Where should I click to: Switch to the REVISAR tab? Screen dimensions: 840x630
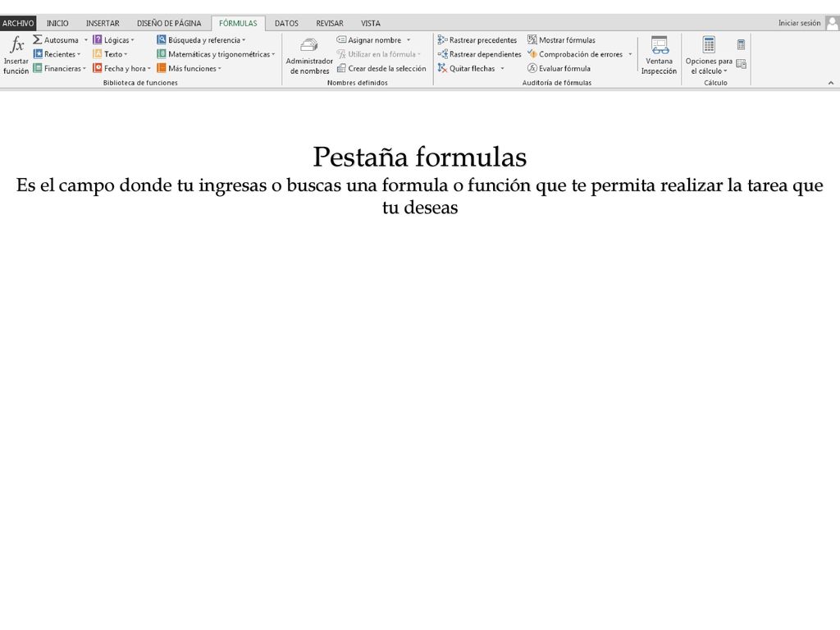pos(330,23)
